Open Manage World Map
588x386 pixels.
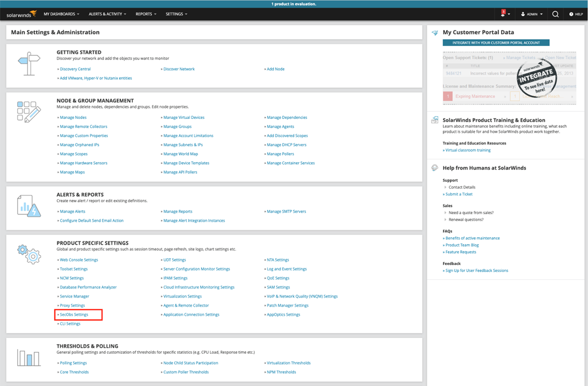[181, 154]
